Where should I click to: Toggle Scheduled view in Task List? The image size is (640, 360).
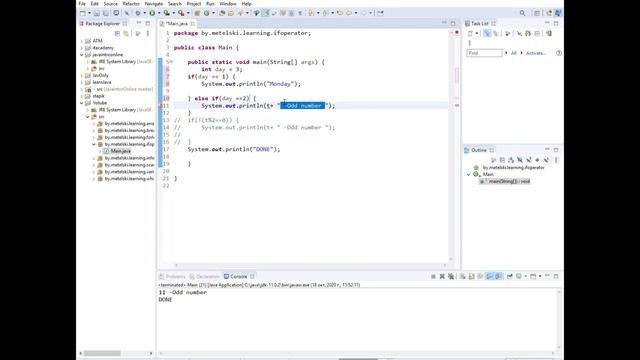tap(496, 33)
